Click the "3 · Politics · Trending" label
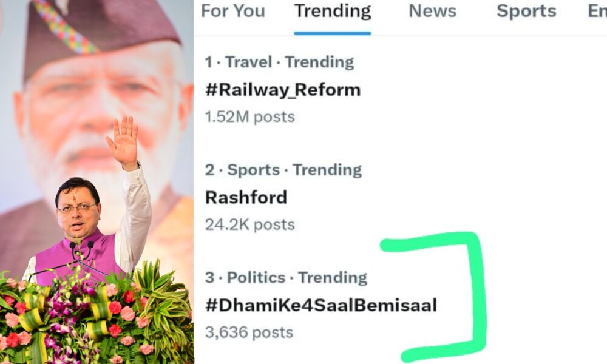 286,278
